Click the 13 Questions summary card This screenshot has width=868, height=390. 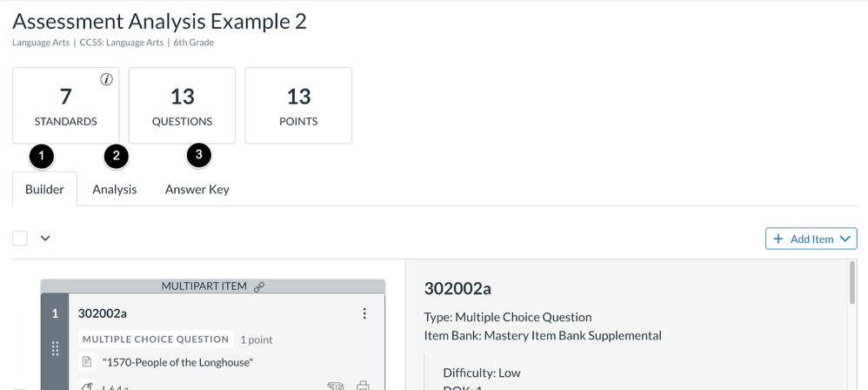pos(183,105)
